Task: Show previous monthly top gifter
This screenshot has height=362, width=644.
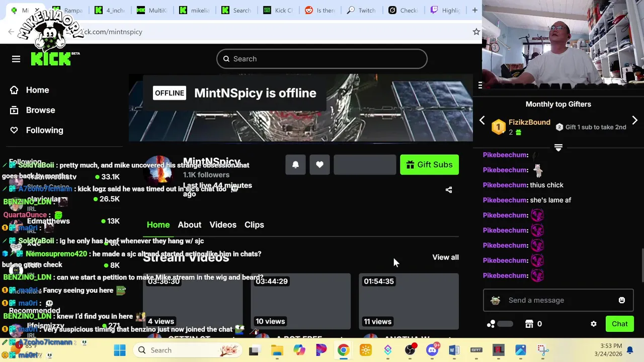Action: pos(482,121)
